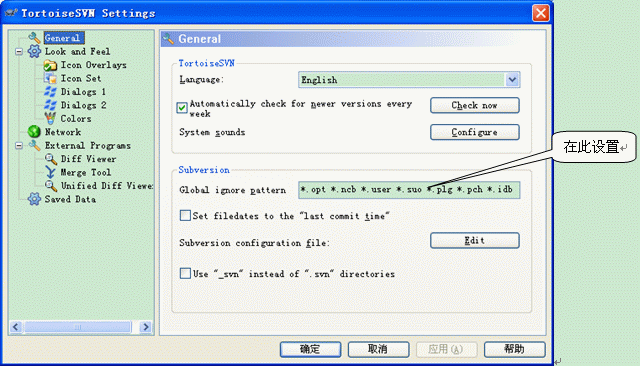Click the Diff Viewer magnifier icon

pos(50,159)
